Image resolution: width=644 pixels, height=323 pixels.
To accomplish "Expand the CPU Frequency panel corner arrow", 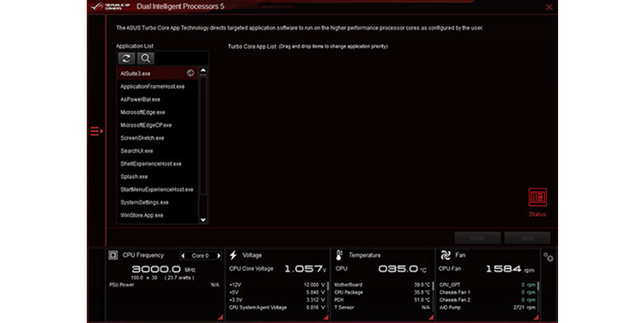I will coord(220,317).
